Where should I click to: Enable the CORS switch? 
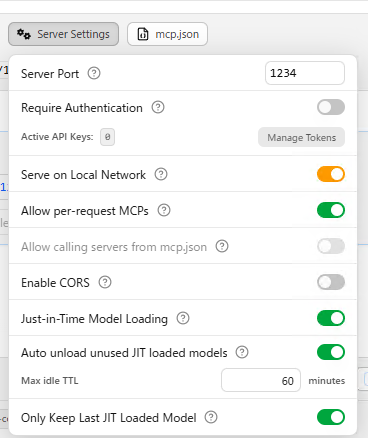pyautogui.click(x=331, y=282)
